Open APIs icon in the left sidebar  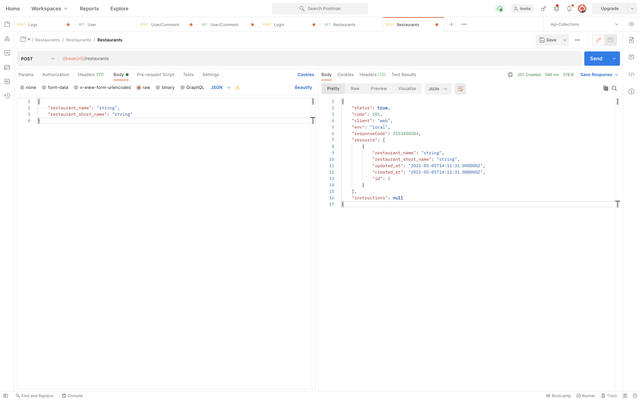(x=7, y=39)
